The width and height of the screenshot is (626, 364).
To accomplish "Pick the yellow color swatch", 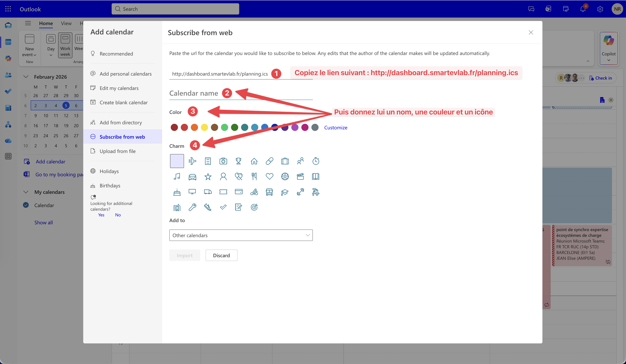I will (x=204, y=128).
